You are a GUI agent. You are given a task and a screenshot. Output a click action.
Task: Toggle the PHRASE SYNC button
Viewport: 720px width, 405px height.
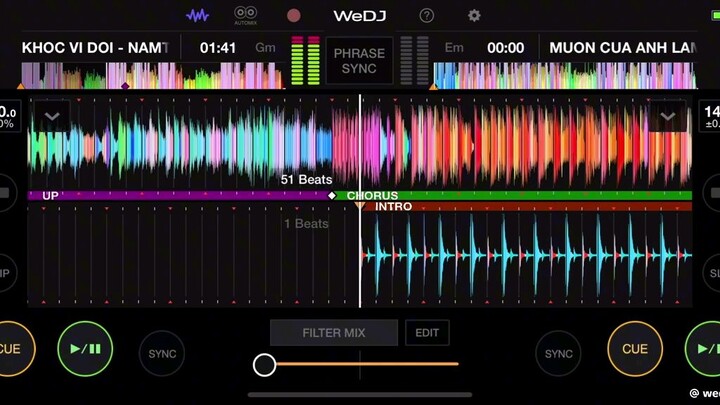[x=359, y=60]
